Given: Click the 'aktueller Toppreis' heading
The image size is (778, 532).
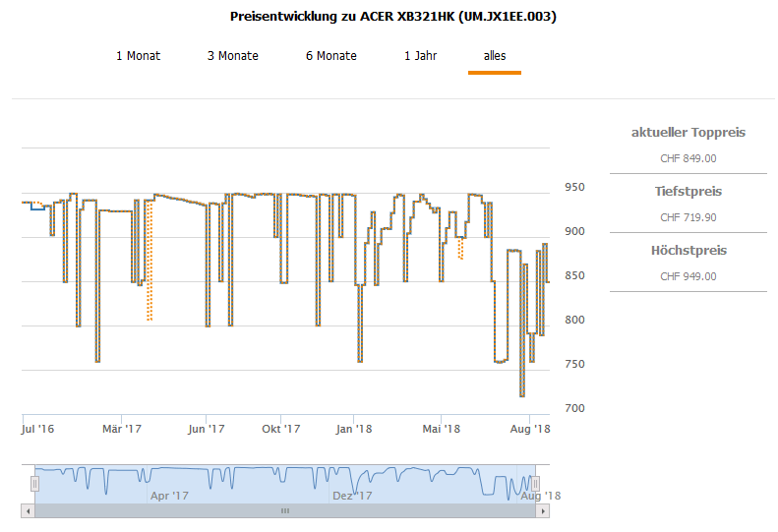Looking at the screenshot, I should [688, 133].
